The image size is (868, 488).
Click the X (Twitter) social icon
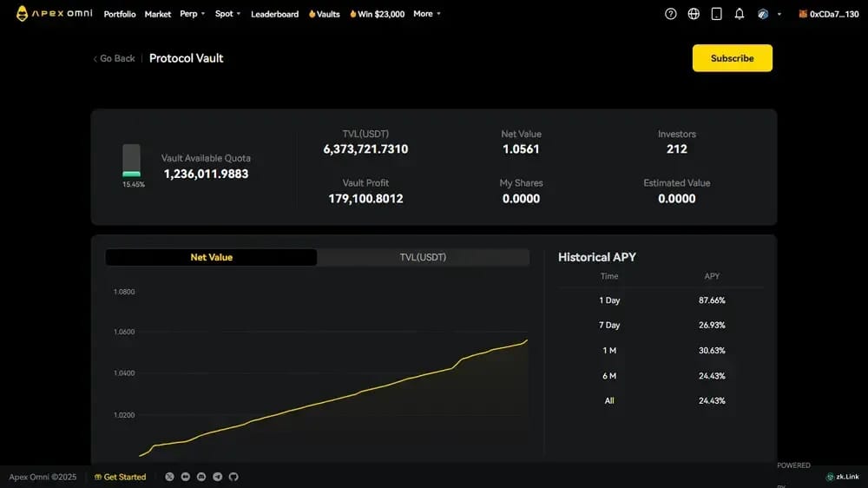169,477
